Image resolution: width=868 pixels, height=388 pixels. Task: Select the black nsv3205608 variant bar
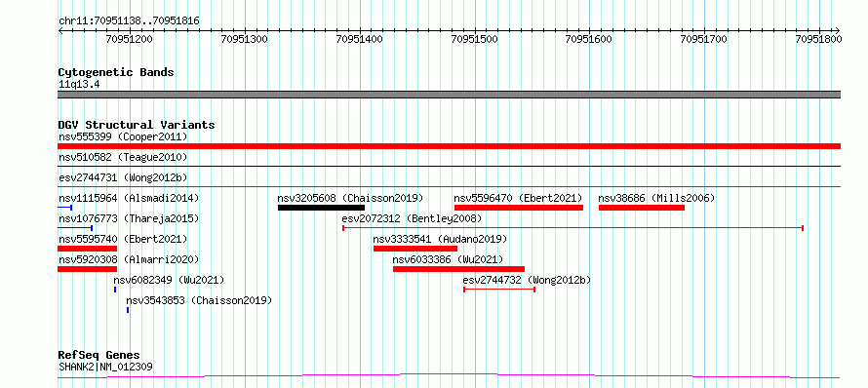point(321,208)
